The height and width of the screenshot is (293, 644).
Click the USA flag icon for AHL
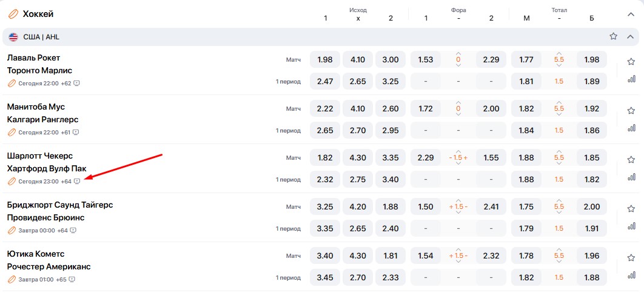point(13,37)
